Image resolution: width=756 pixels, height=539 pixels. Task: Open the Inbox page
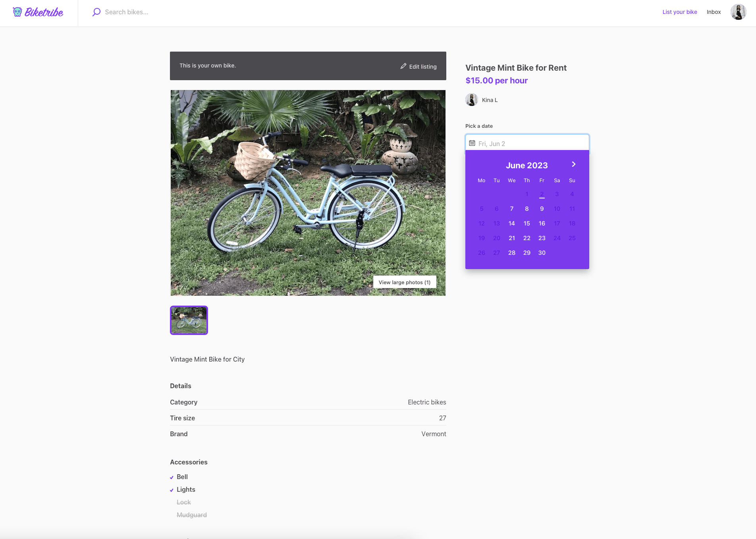pos(714,12)
